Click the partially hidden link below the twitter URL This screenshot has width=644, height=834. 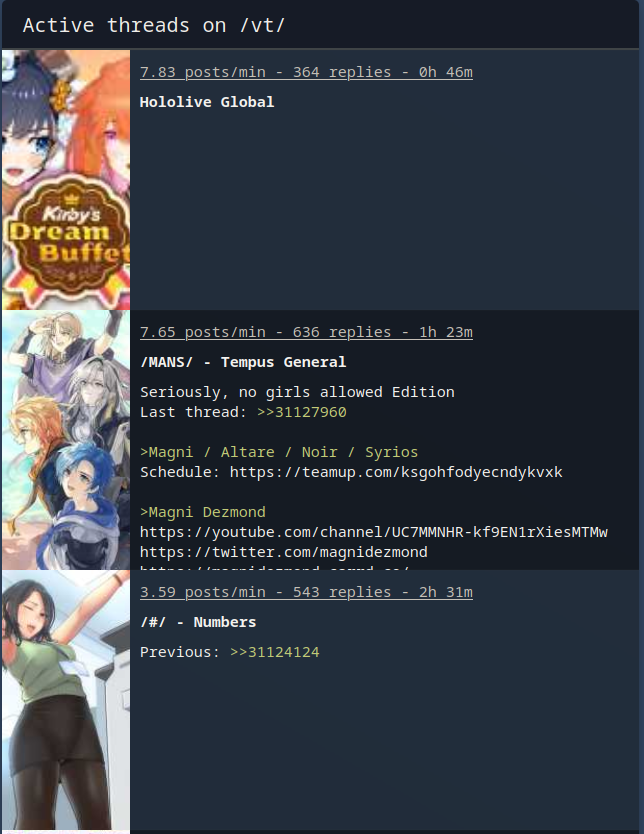274,568
